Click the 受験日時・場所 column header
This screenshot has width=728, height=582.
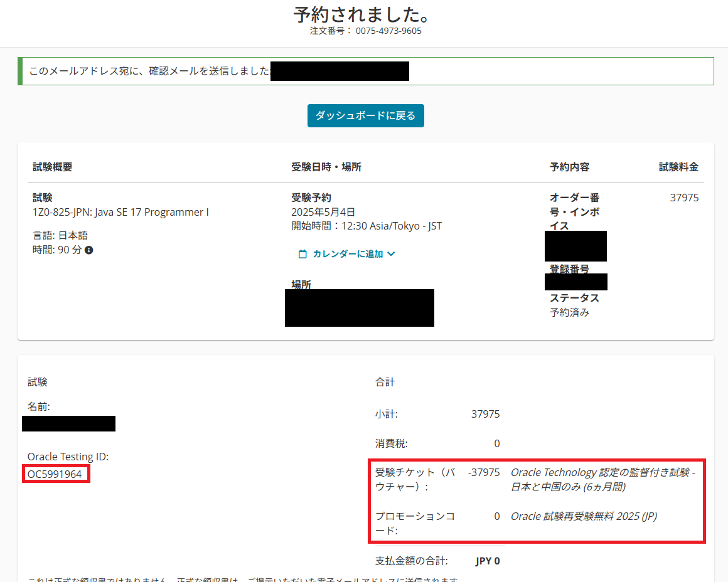326,167
